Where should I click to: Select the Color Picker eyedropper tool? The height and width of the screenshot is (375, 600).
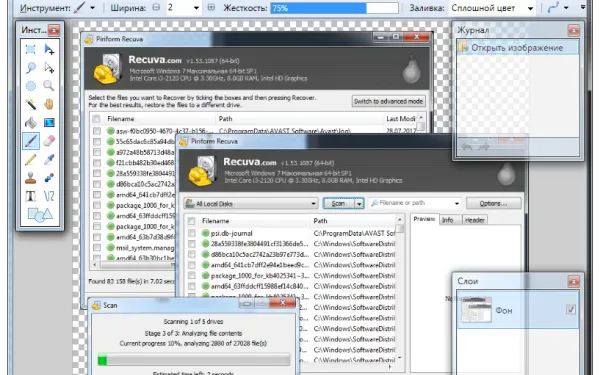[x=49, y=159]
